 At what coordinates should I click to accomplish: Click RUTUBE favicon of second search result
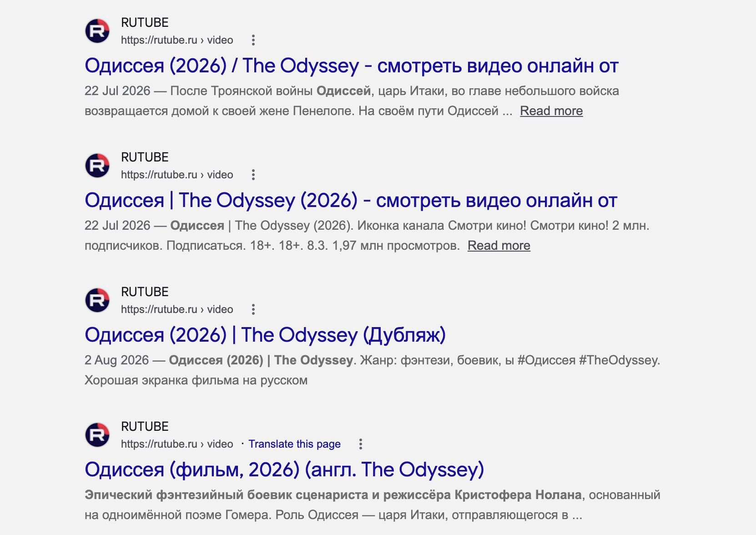pyautogui.click(x=97, y=166)
